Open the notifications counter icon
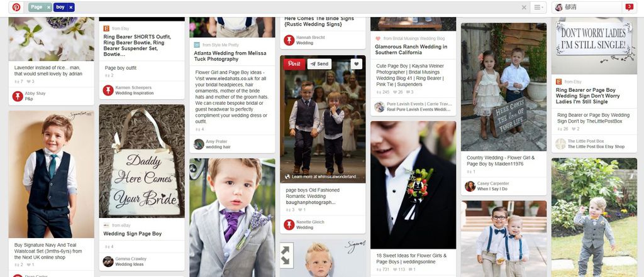 coord(629,7)
